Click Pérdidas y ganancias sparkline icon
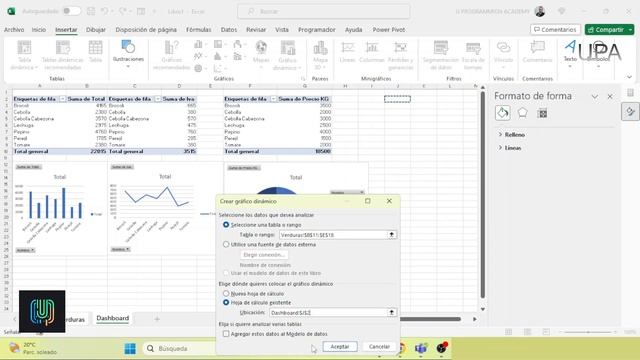Image resolution: width=640 pixels, height=360 pixels. [x=400, y=55]
